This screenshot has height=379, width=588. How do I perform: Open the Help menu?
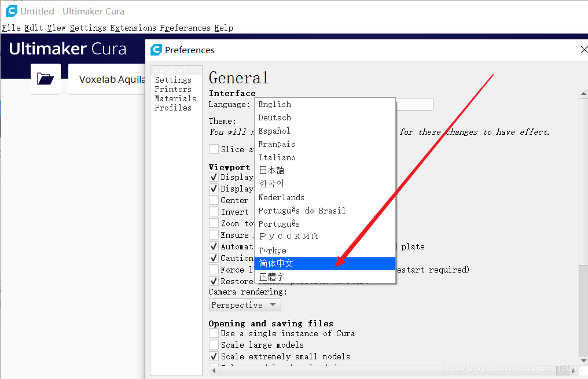224,28
